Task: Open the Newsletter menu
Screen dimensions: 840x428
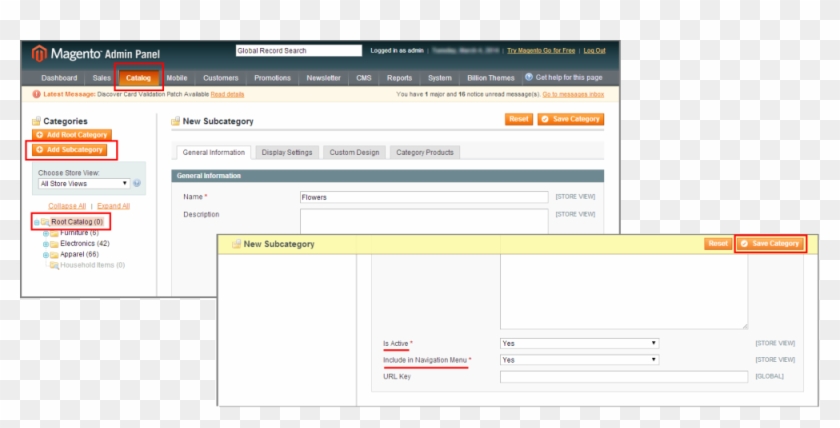Action: point(324,78)
